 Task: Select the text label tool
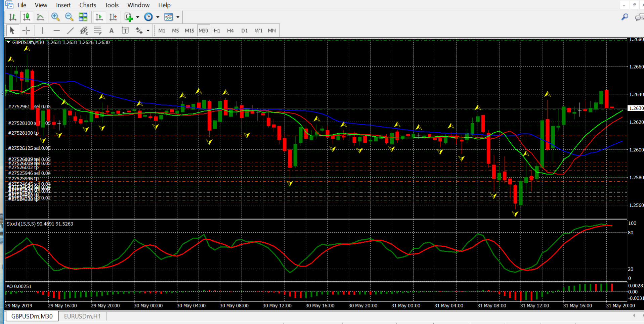125,31
